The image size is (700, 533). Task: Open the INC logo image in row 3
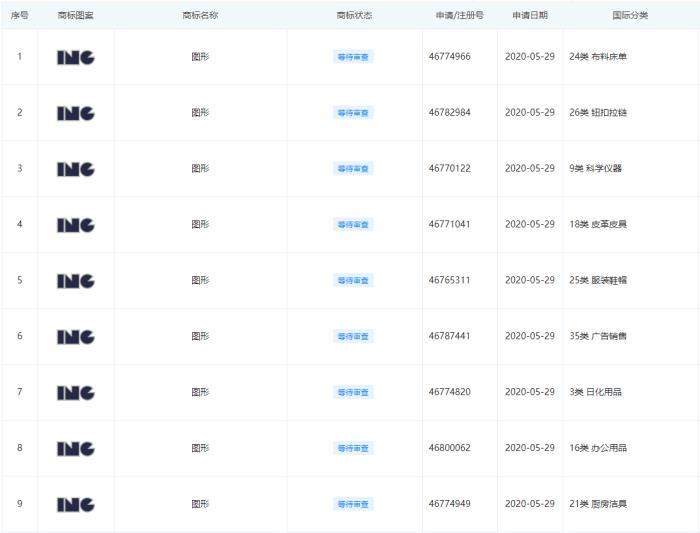(76, 169)
